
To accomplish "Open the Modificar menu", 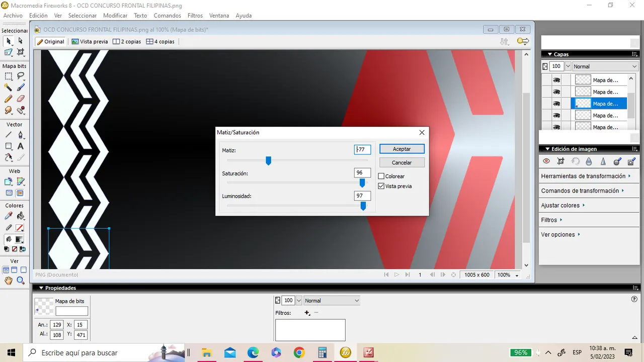I will click(115, 16).
